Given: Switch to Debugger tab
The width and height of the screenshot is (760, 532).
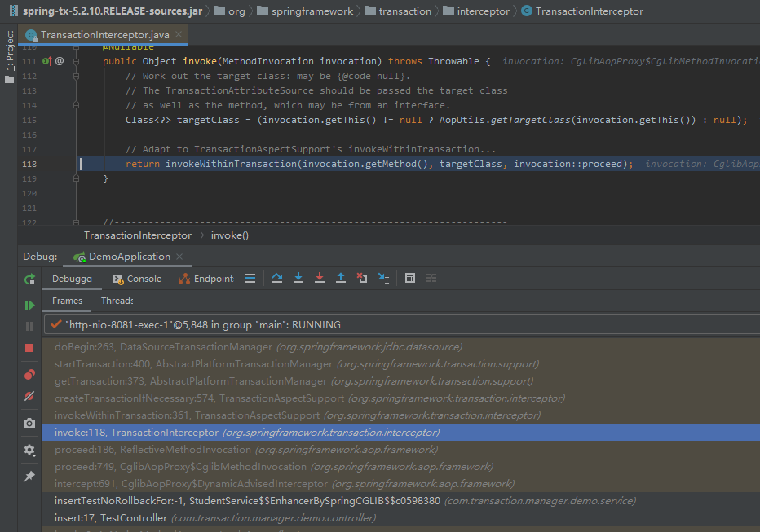Looking at the screenshot, I should coord(72,279).
